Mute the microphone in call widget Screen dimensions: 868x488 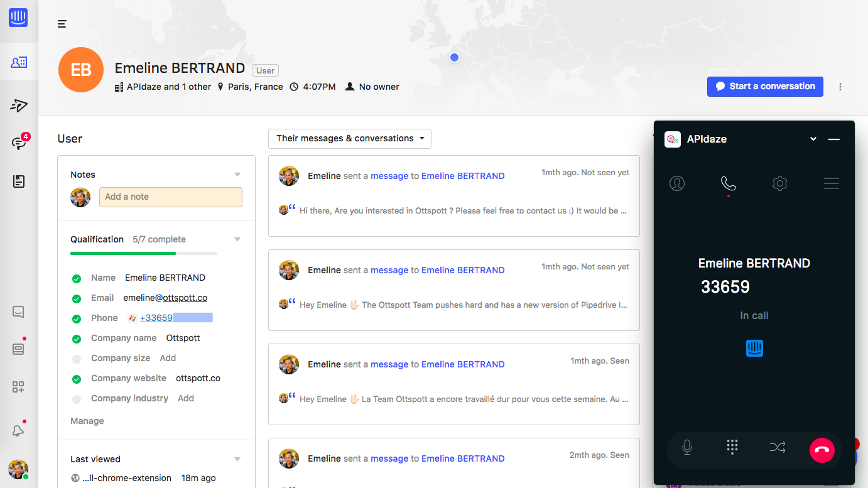tap(687, 447)
